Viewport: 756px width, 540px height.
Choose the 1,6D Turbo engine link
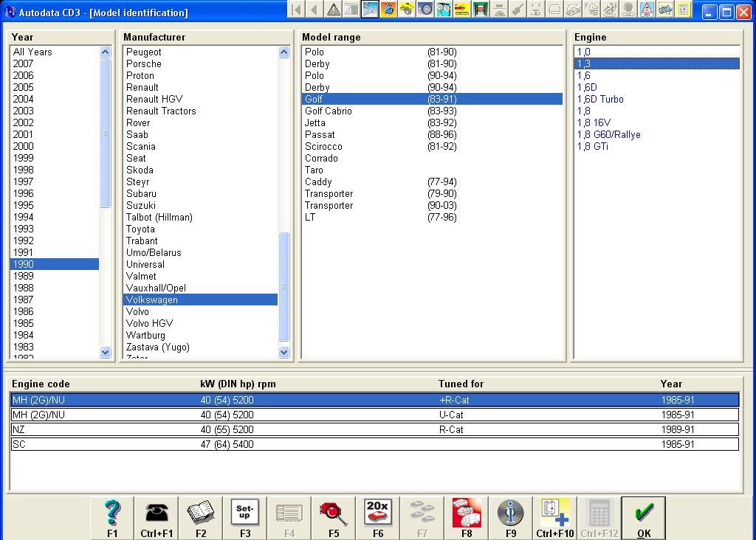pos(600,99)
